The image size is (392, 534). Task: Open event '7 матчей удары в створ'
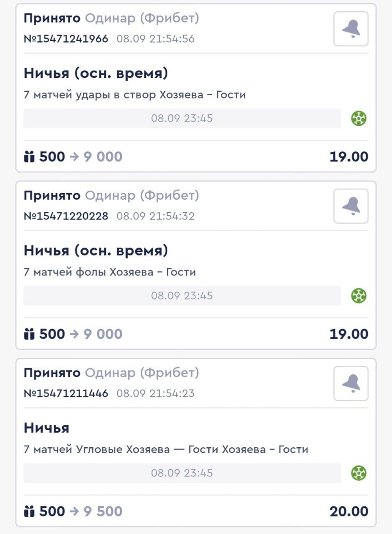[x=135, y=95]
